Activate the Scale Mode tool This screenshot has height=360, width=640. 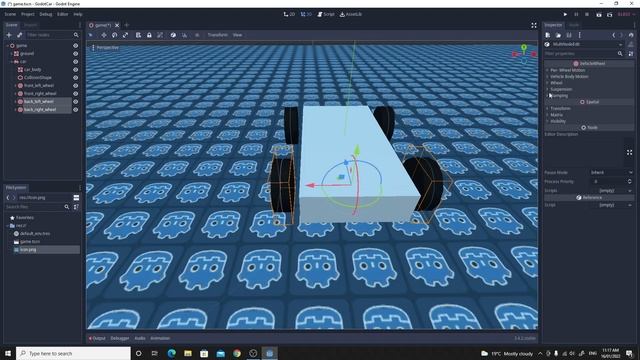coord(125,35)
